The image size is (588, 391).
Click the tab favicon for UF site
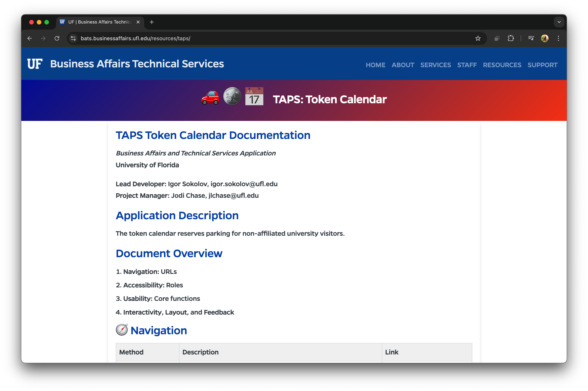point(62,22)
